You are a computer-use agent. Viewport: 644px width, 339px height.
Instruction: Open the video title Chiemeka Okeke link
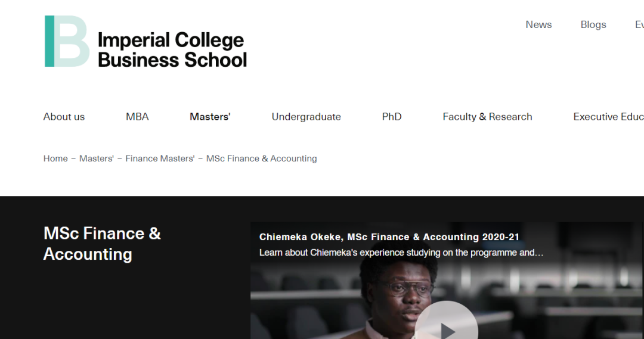click(389, 237)
